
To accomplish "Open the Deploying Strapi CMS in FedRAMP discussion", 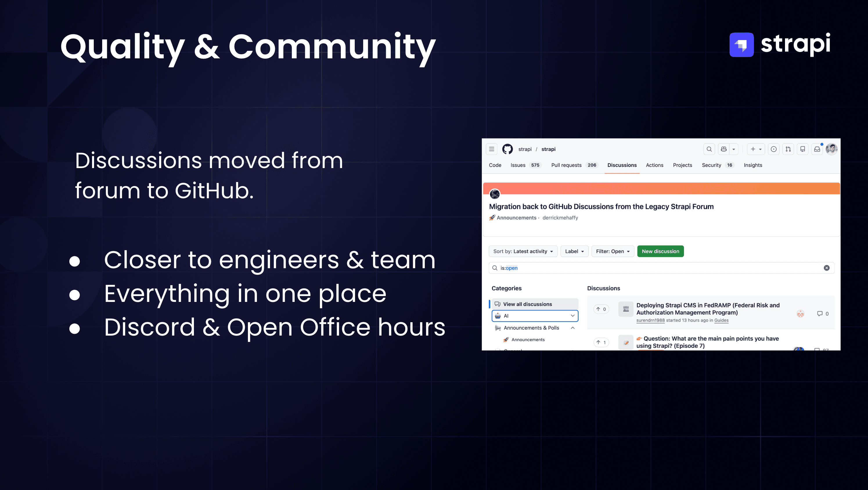I will click(708, 309).
